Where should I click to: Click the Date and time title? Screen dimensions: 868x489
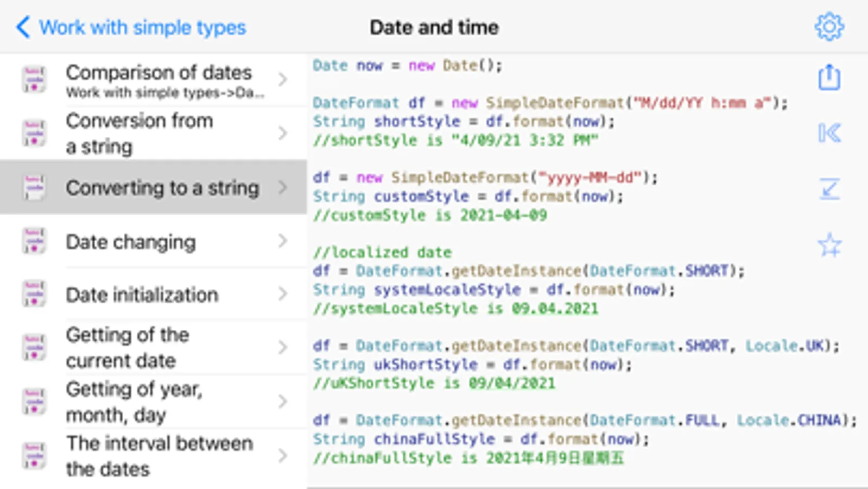coord(434,27)
